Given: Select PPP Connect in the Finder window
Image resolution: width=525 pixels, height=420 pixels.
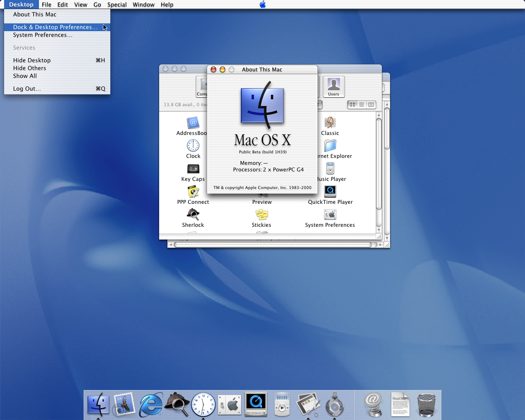Looking at the screenshot, I should coord(193,192).
